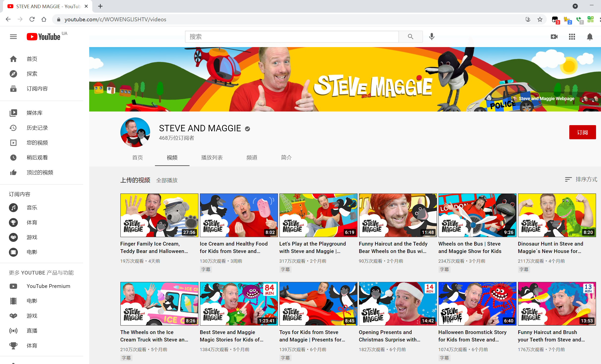601x364 pixels.
Task: Click the green squares extension icon
Action: [x=591, y=19]
